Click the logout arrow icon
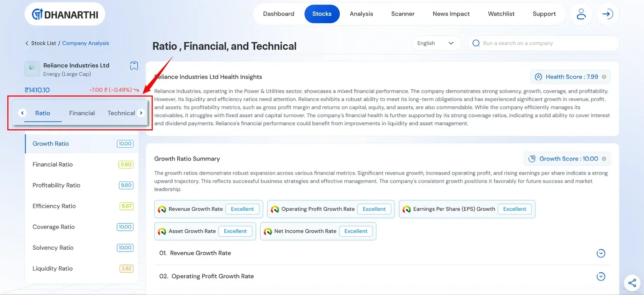The height and width of the screenshot is (295, 644). [x=608, y=14]
